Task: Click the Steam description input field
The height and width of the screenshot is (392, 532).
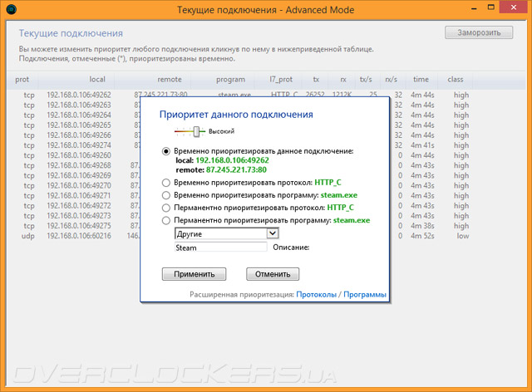Action: pos(221,247)
